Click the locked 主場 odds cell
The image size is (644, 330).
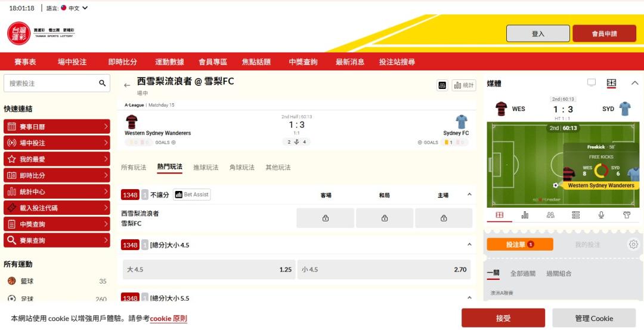[x=444, y=218]
